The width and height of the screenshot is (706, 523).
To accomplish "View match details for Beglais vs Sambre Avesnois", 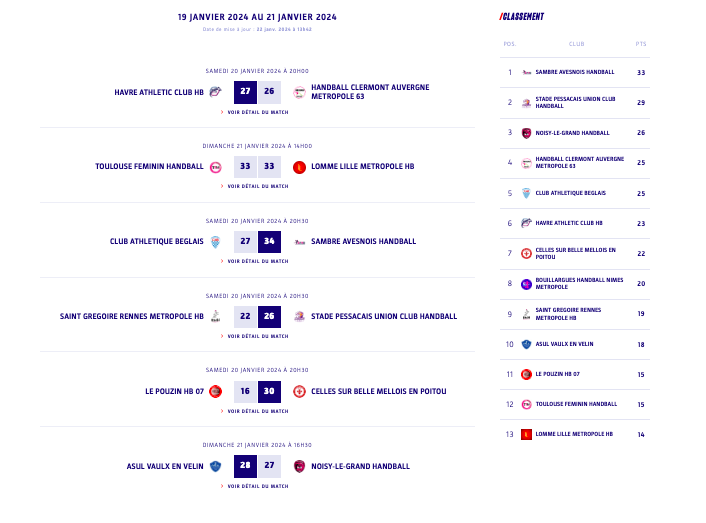I will pyautogui.click(x=257, y=261).
